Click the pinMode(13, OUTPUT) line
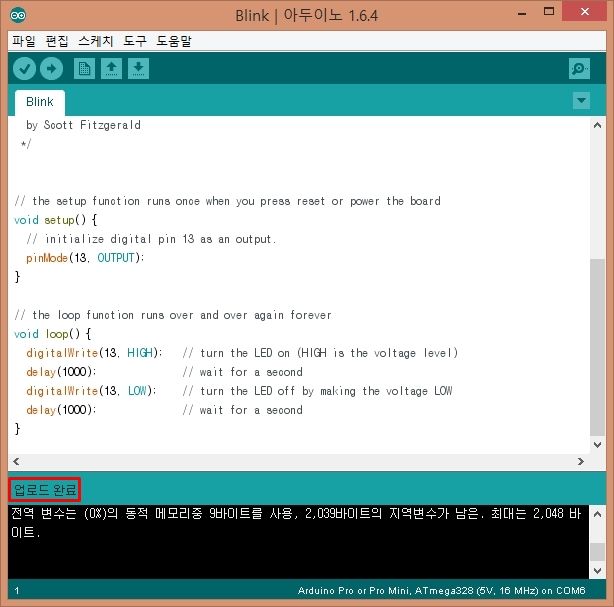Viewport: 614px width, 607px height. point(85,258)
